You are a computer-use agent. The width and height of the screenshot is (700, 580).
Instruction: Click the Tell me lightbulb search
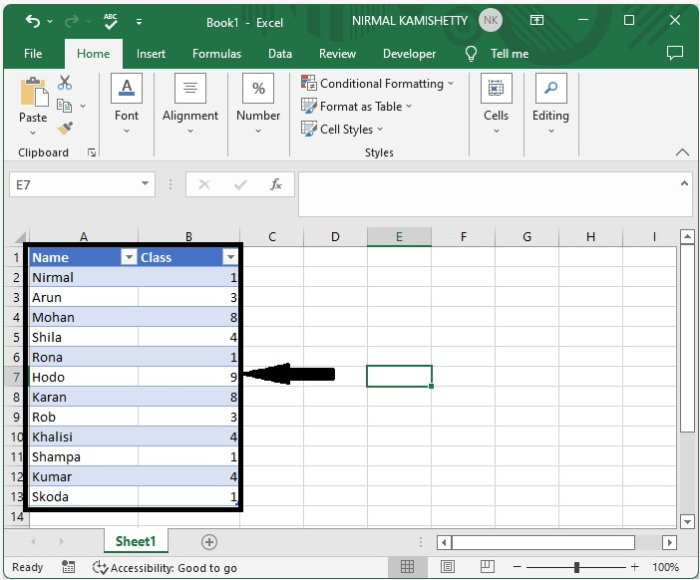point(496,54)
